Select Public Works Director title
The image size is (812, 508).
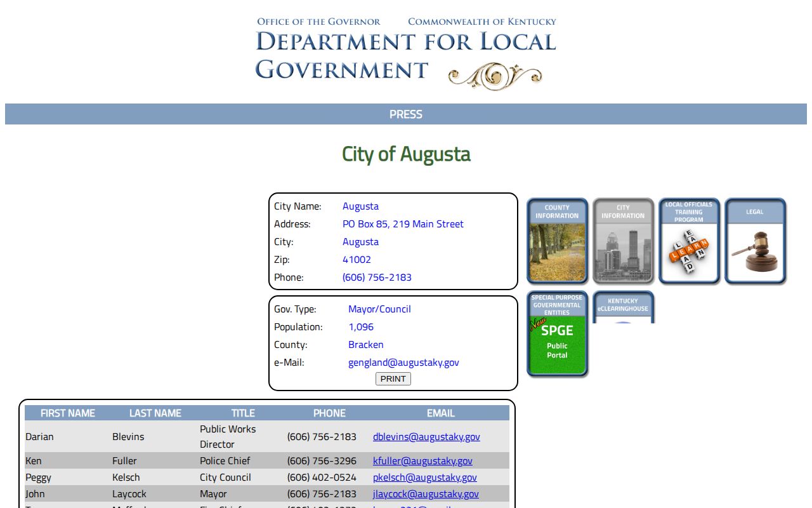pyautogui.click(x=228, y=437)
